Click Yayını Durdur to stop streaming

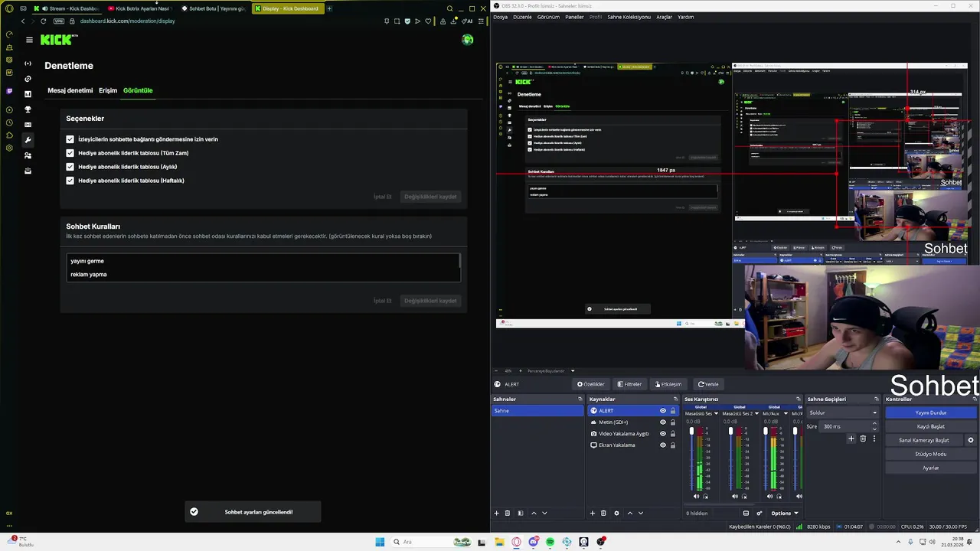pyautogui.click(x=931, y=412)
